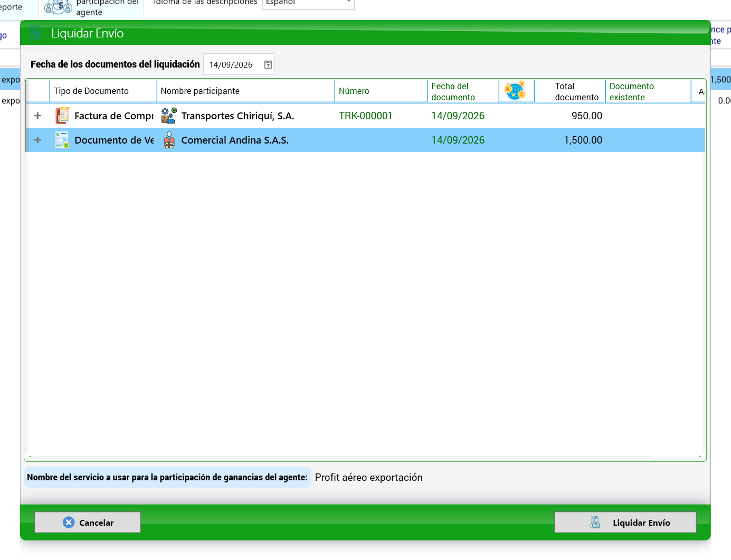Sort by Tipo de Documento column
Viewport: 731px width, 560px height.
click(x=103, y=91)
